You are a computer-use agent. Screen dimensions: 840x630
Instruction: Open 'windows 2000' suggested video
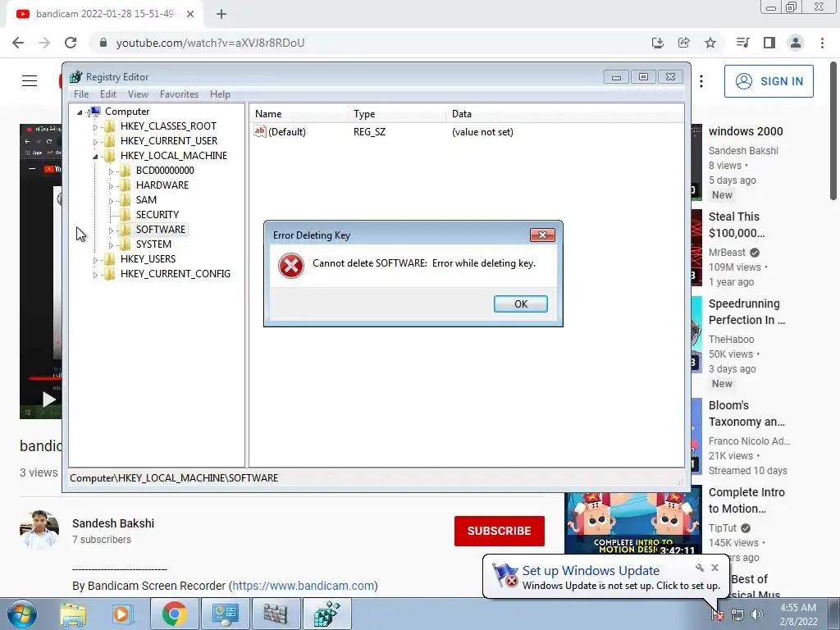(x=746, y=131)
